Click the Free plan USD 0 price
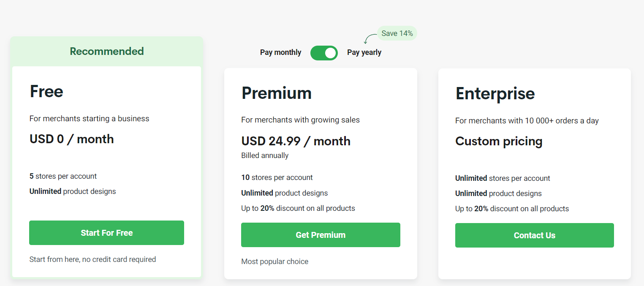The image size is (644, 286). [71, 139]
